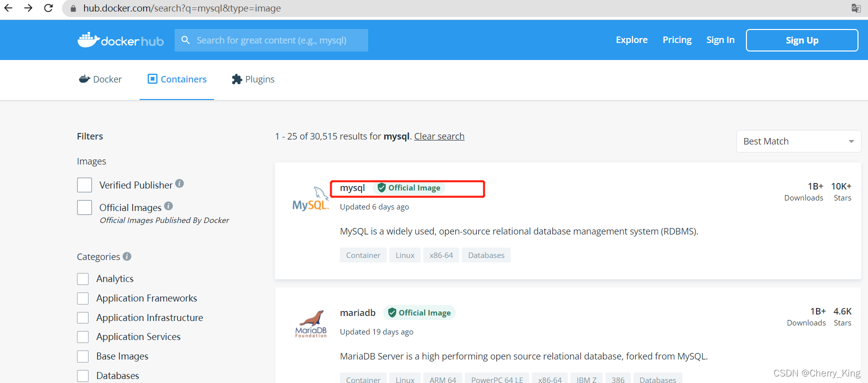Click the MariaDB seal logo
This screenshot has width=868, height=383.
click(x=311, y=324)
